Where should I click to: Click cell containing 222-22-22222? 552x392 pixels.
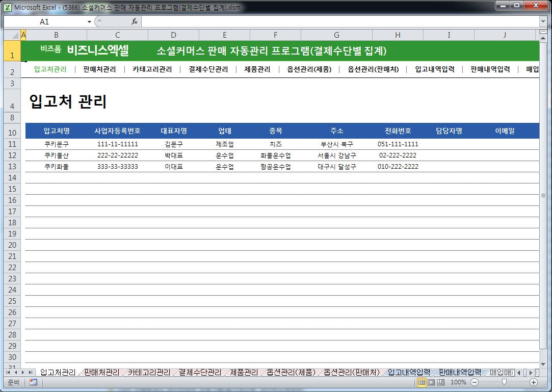118,155
